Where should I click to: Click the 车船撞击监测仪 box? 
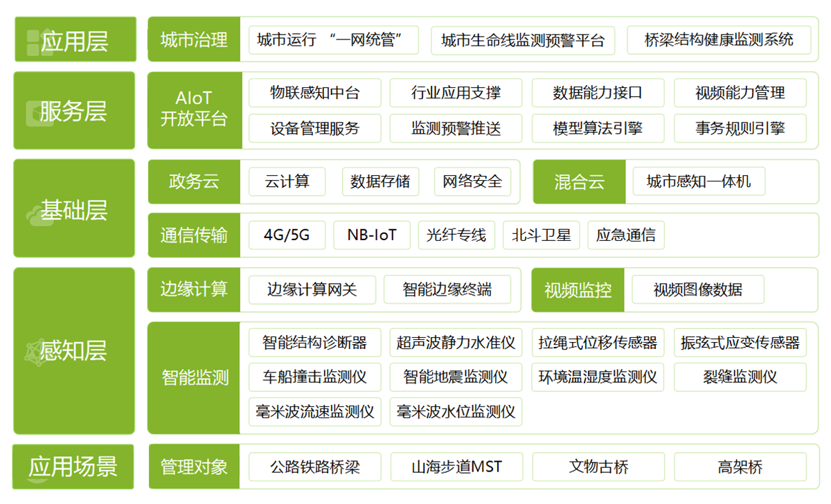(x=315, y=377)
